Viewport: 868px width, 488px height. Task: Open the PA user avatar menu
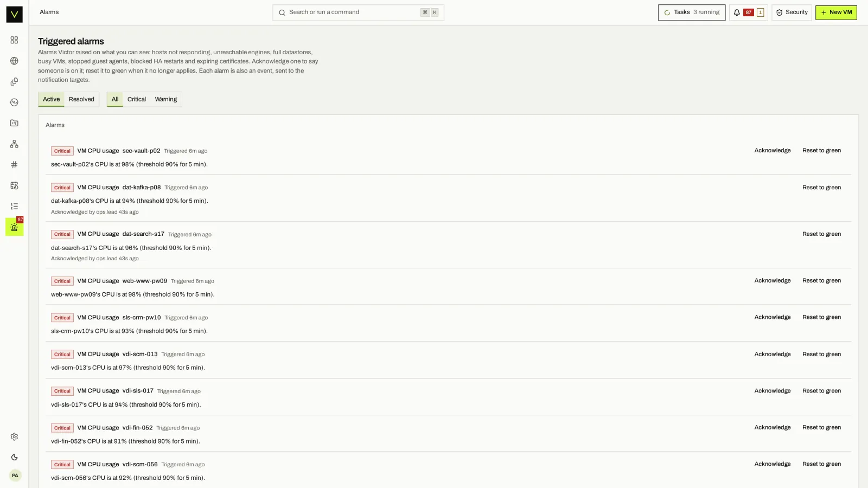[x=15, y=476]
